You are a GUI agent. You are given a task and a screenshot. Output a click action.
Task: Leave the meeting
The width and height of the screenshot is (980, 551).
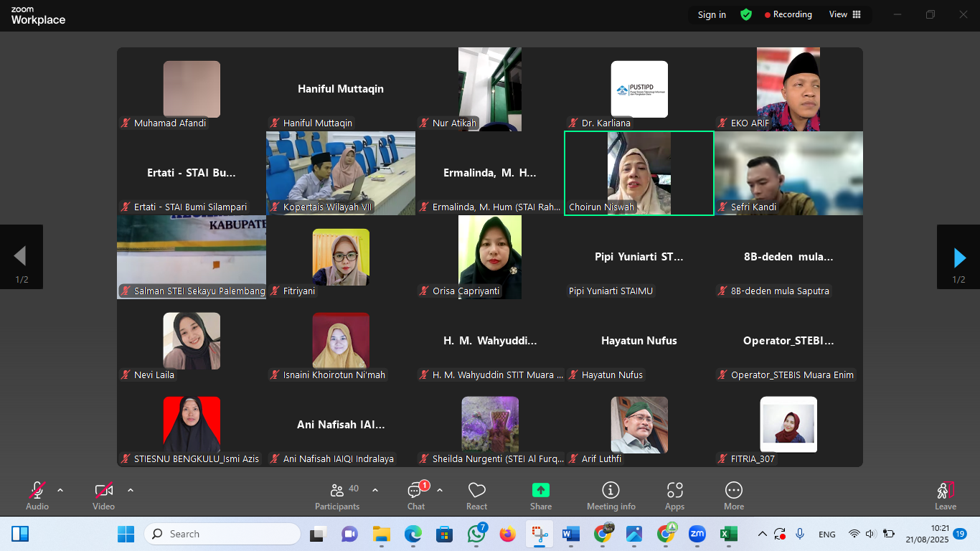pos(946,495)
